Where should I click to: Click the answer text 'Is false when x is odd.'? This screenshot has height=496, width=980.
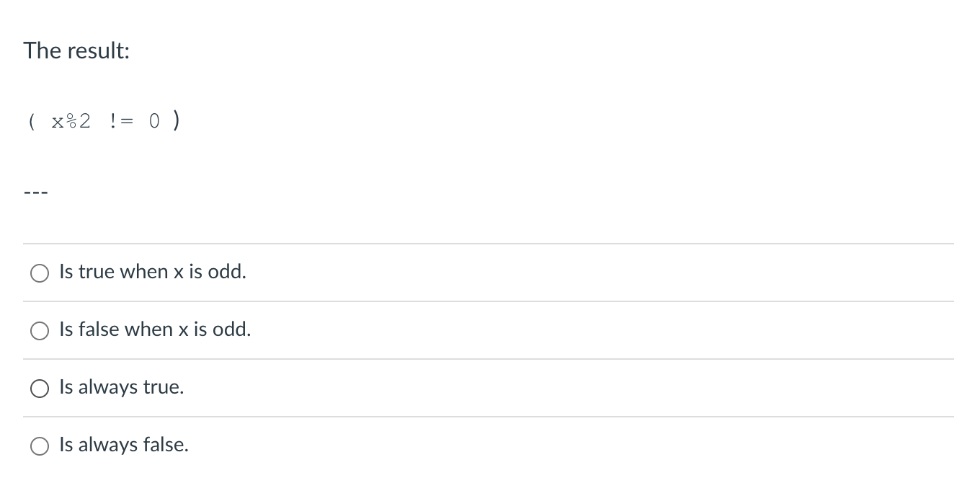pos(154,329)
